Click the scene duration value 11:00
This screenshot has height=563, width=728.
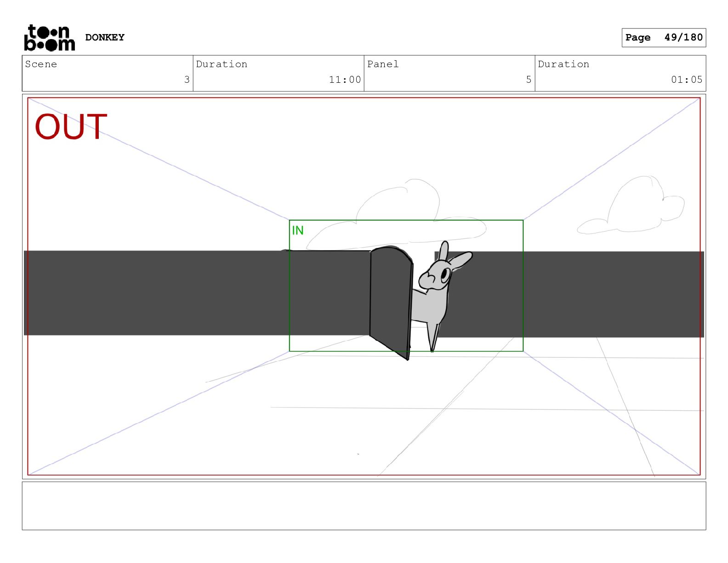click(345, 80)
